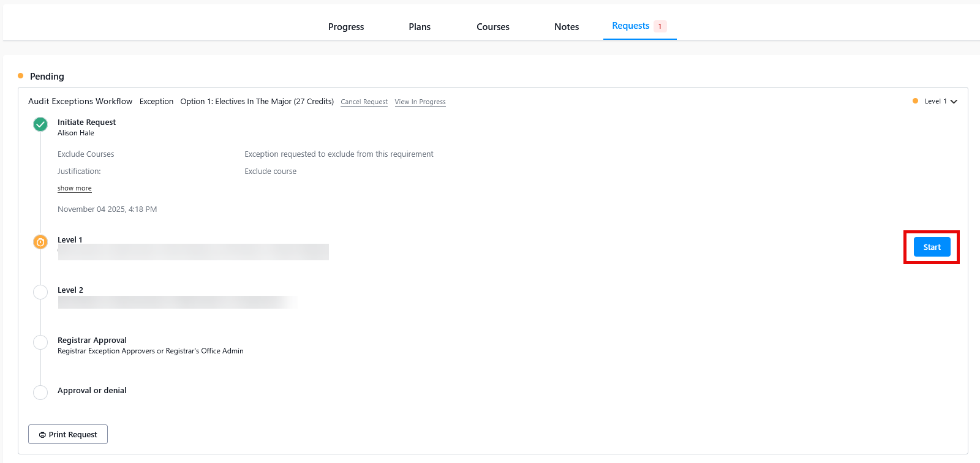Select the empty Level 2 step circle

point(40,292)
